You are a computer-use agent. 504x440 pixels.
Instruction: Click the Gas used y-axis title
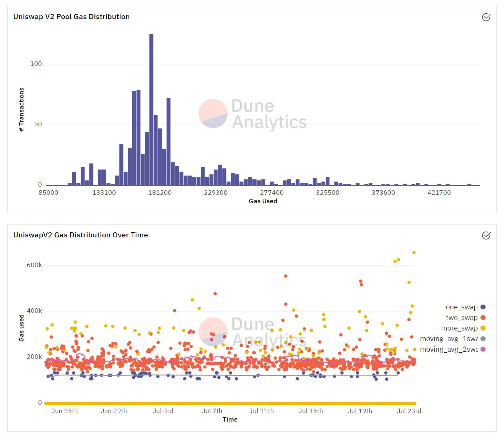[21, 328]
